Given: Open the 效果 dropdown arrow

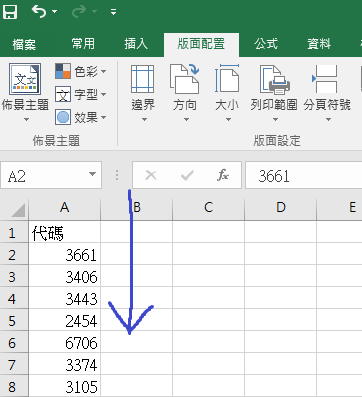Looking at the screenshot, I should click(103, 117).
